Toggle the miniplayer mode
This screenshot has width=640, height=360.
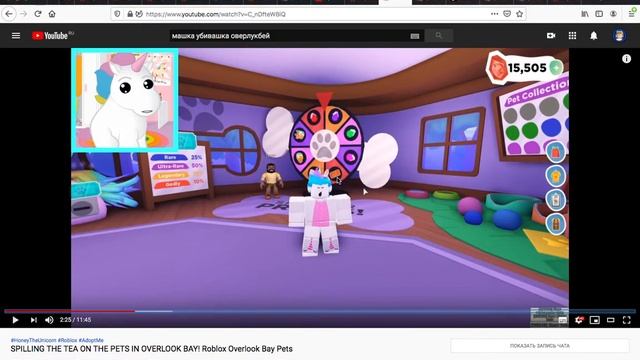pos(595,320)
